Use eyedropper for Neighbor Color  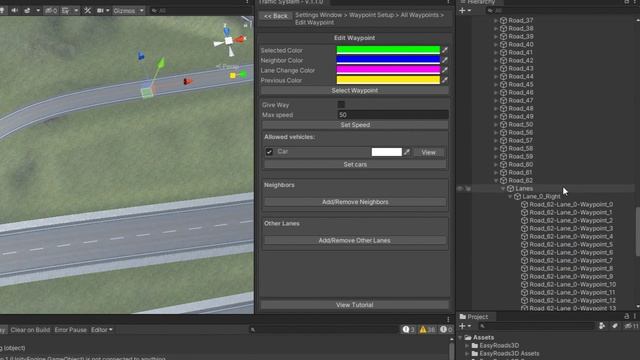[x=444, y=60]
